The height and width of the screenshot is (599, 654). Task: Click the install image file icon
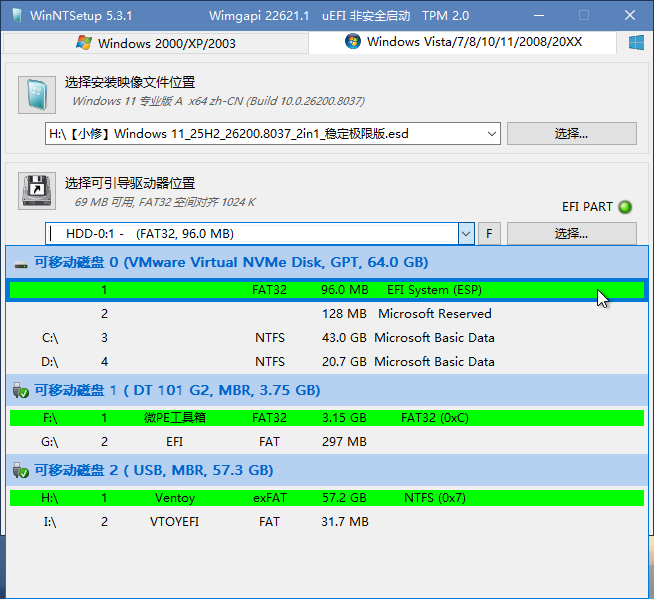(37, 95)
